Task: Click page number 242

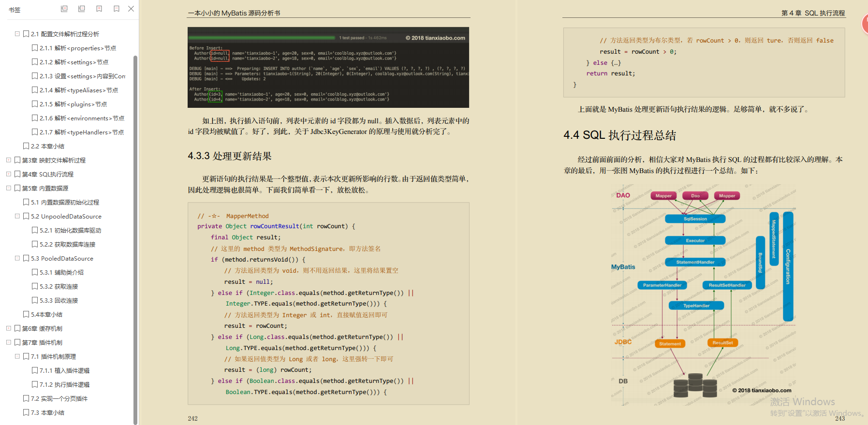Action: [x=192, y=419]
